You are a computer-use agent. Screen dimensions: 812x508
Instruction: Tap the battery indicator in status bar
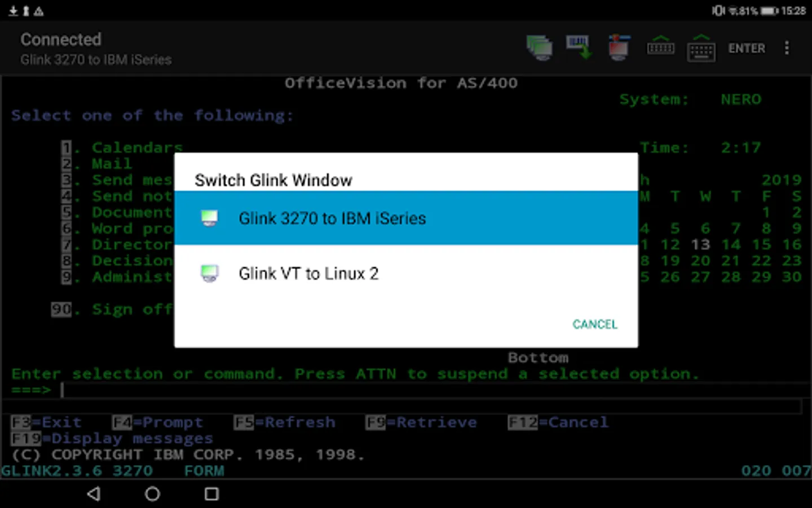coord(769,11)
